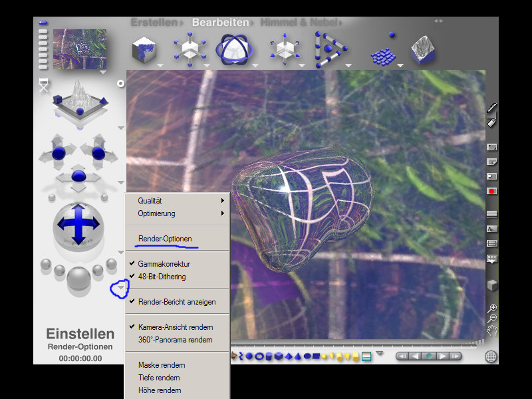Select radial lights via yellow sphere icon
The height and width of the screenshot is (399, 532).
(325, 356)
